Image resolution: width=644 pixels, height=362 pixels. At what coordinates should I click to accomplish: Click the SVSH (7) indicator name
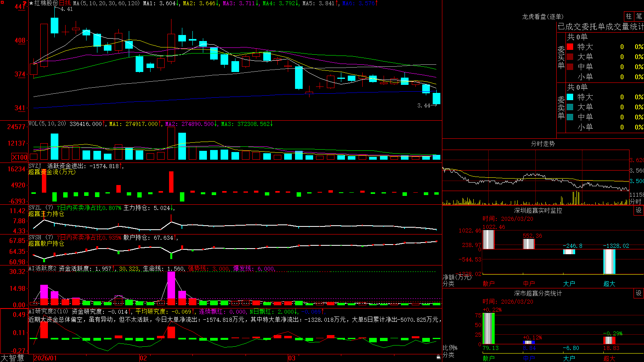click(x=41, y=237)
